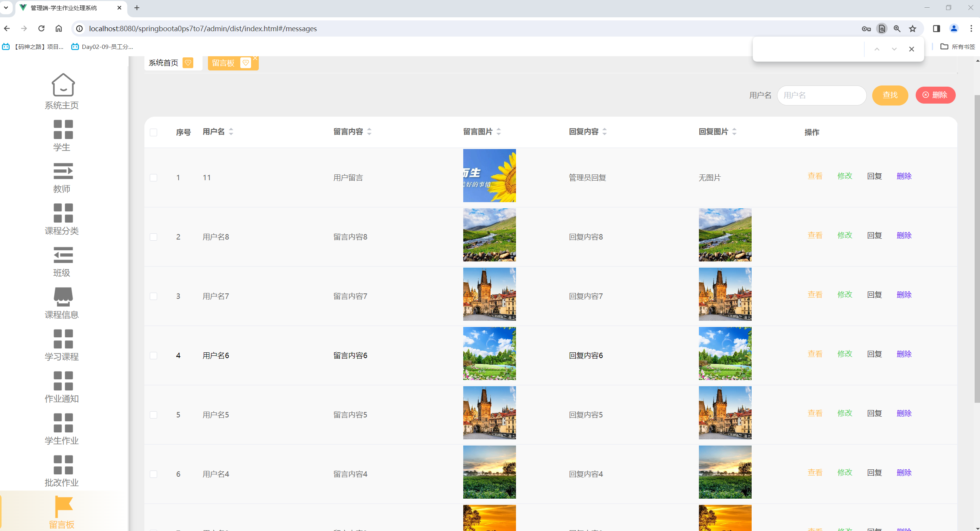This screenshot has height=531, width=980.
Task: Check the row checkbox for user 11
Action: tap(153, 178)
